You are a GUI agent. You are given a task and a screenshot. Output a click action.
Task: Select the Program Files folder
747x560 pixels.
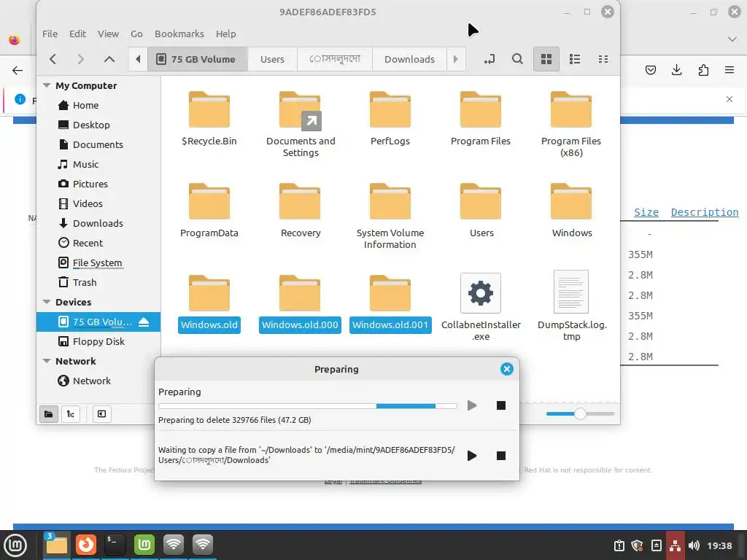pos(480,118)
